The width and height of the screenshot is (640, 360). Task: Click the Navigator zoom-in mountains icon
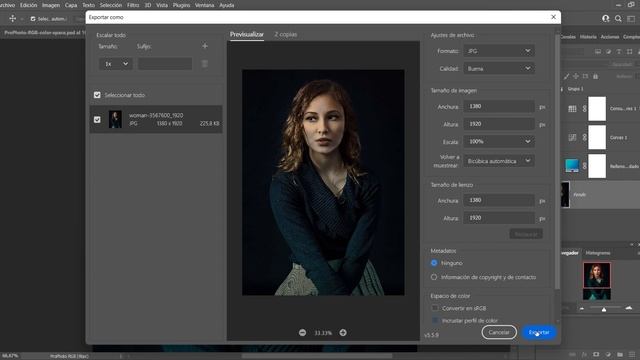(x=629, y=308)
